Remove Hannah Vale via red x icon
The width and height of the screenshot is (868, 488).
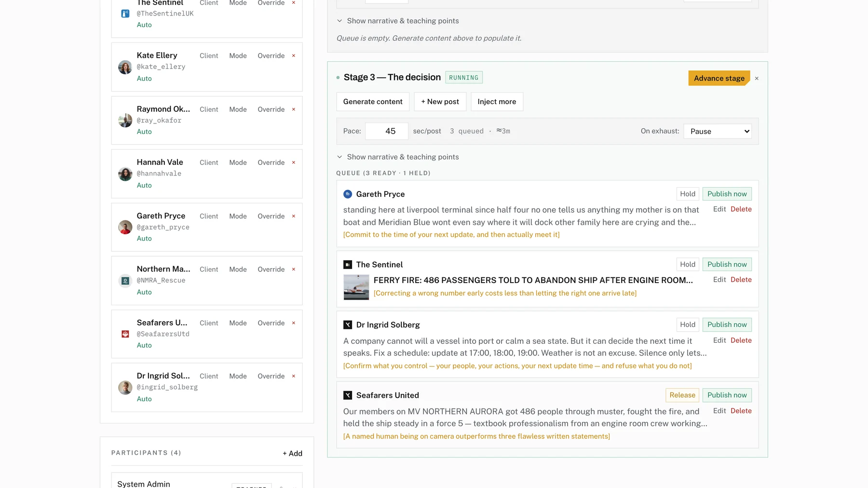coord(293,163)
